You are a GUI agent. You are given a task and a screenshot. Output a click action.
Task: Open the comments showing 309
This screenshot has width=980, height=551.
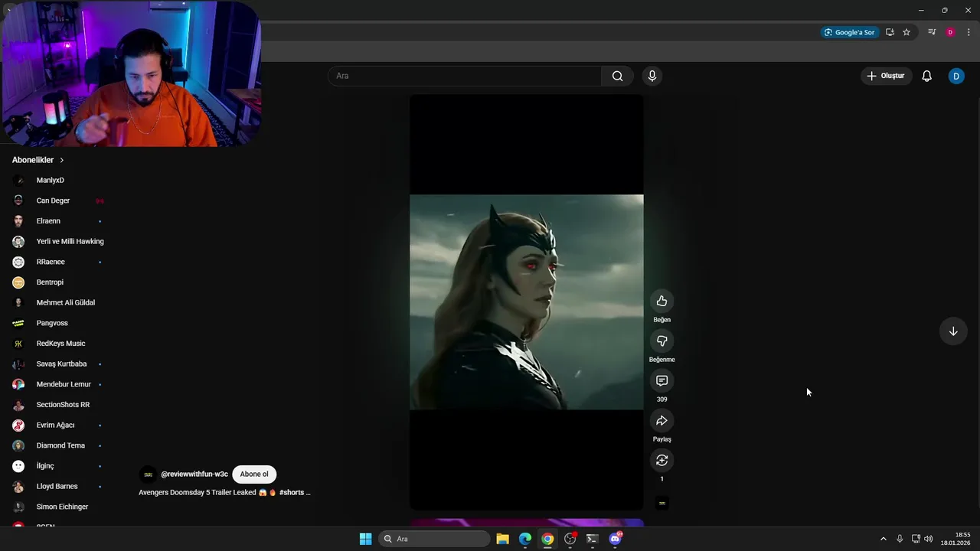coord(661,380)
